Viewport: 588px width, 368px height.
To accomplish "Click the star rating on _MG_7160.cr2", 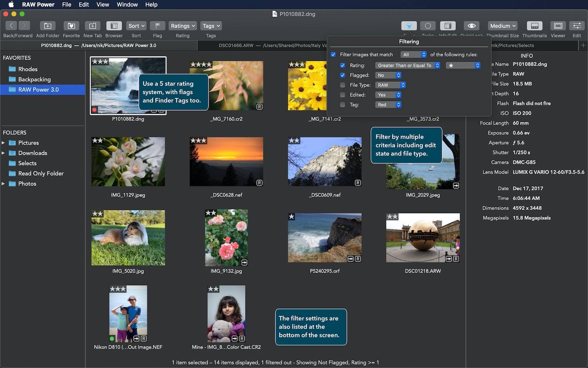I will (201, 64).
